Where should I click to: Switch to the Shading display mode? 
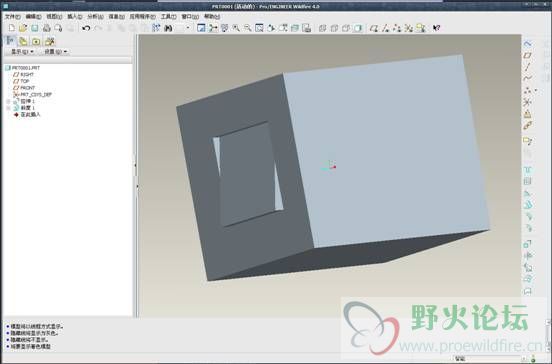358,28
